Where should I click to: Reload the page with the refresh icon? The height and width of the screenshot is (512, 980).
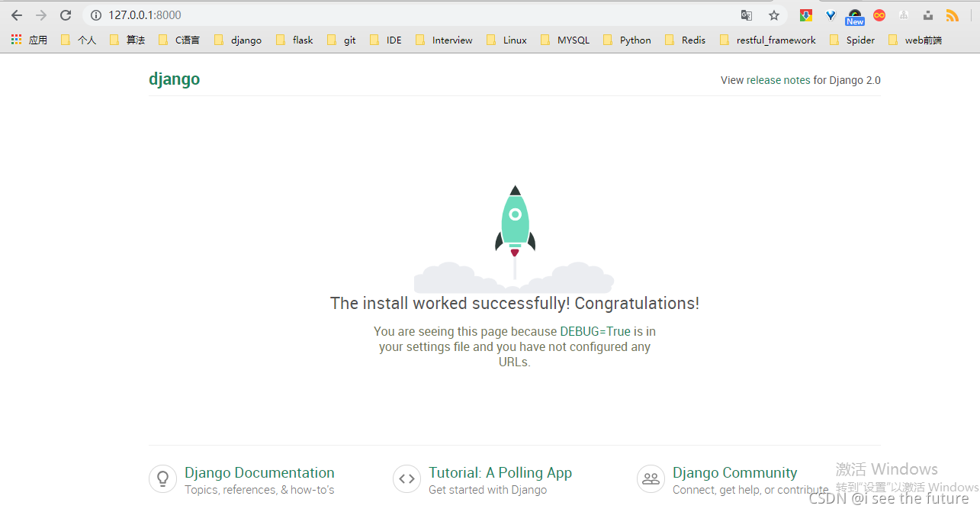pyautogui.click(x=66, y=15)
